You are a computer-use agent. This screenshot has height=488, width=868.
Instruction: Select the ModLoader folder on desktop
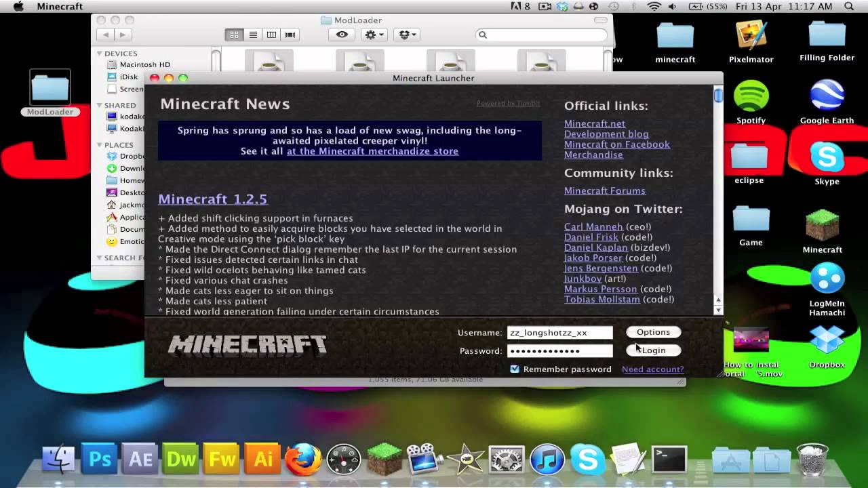50,89
